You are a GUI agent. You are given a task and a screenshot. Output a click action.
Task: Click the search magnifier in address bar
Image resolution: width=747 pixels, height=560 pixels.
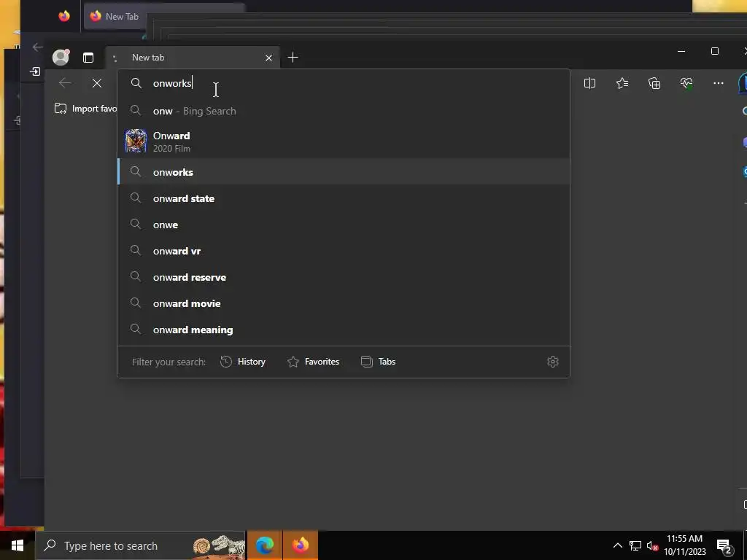[x=136, y=83]
